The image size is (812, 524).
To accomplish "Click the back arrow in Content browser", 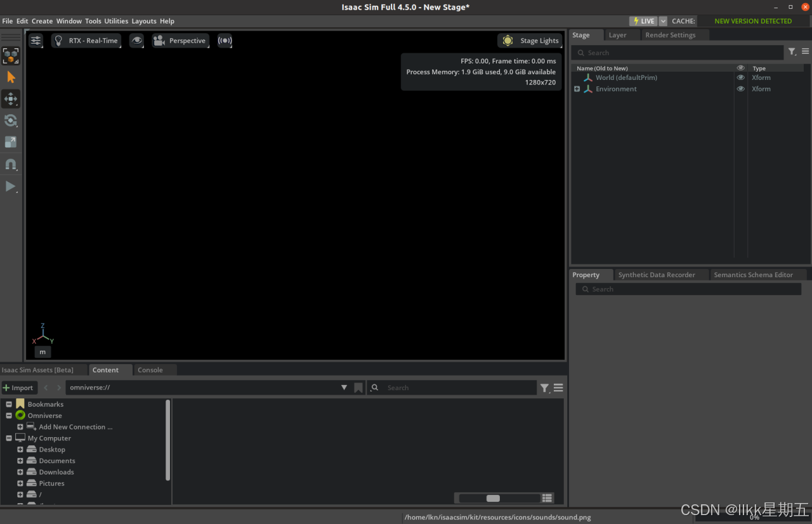I will [46, 388].
